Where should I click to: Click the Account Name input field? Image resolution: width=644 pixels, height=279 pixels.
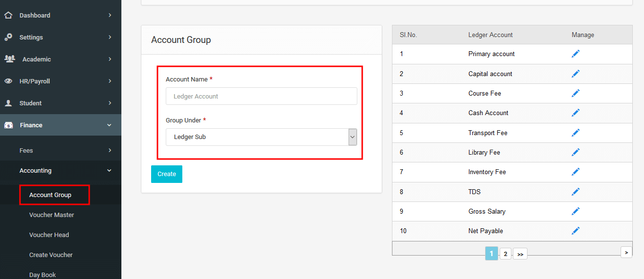pyautogui.click(x=261, y=96)
